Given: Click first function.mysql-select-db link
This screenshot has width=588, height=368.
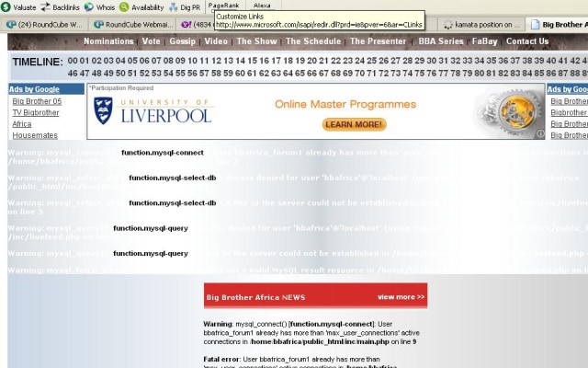Looking at the screenshot, I should [x=173, y=178].
